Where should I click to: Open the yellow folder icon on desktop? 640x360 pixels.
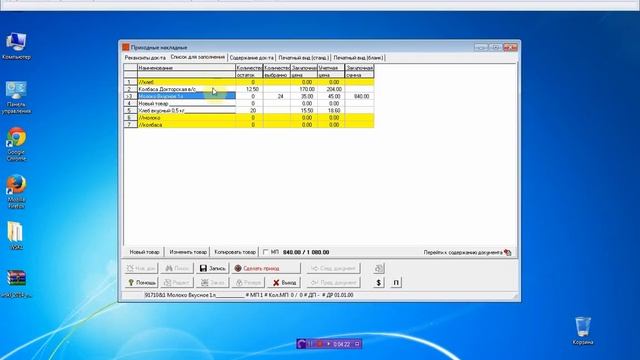[x=16, y=235]
